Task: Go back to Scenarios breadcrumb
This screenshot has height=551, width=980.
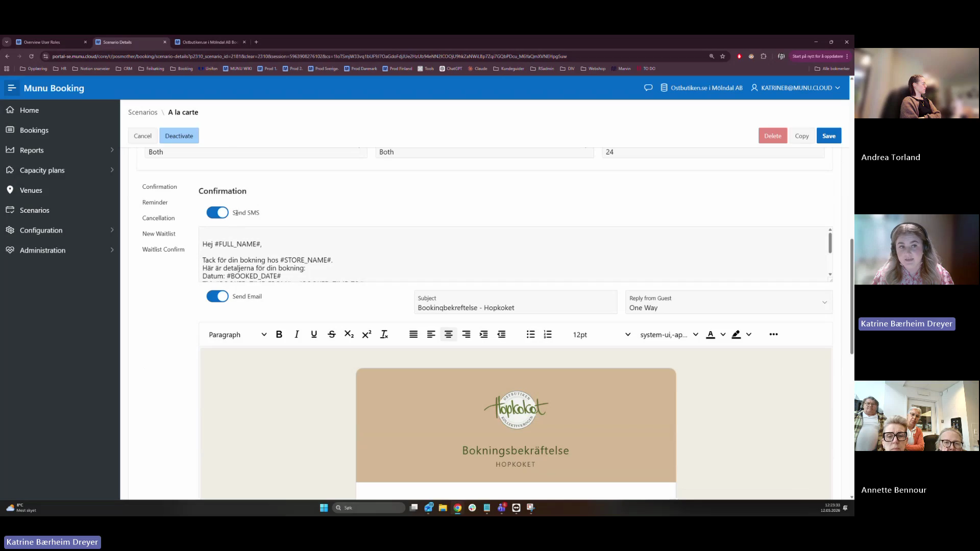Action: pyautogui.click(x=143, y=112)
